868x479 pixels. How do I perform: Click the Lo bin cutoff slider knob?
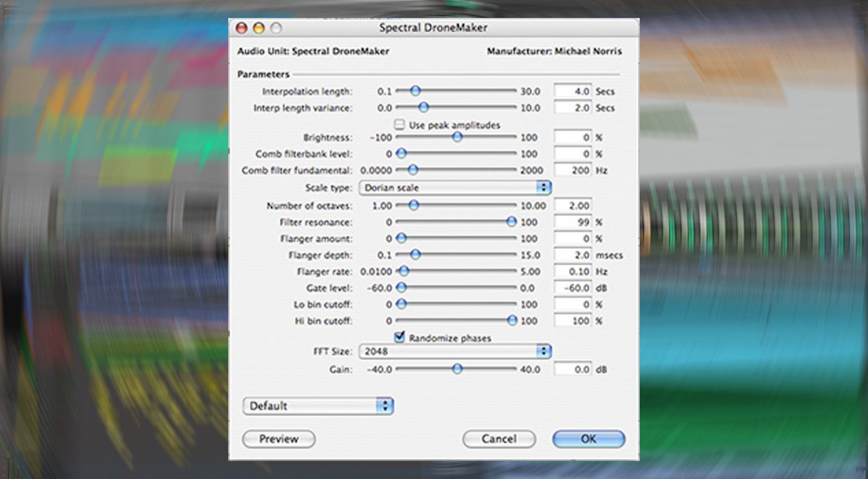tap(401, 304)
